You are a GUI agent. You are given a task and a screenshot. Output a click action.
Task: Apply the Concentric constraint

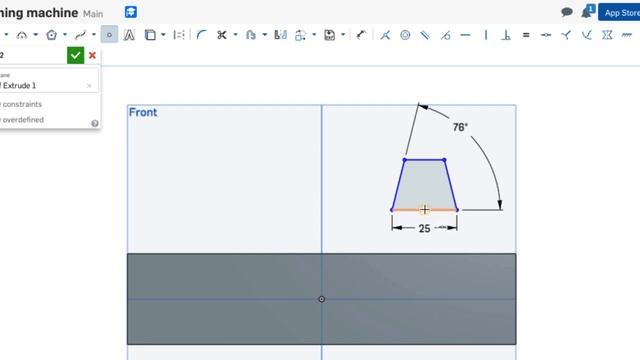405,35
